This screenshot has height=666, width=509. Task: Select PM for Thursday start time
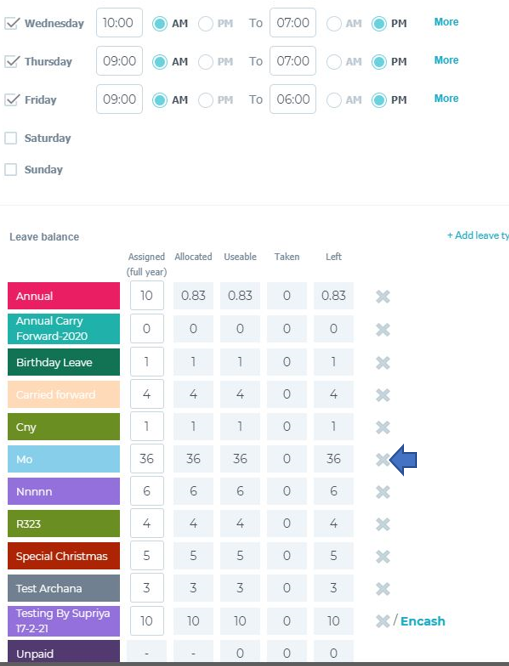pyautogui.click(x=206, y=62)
